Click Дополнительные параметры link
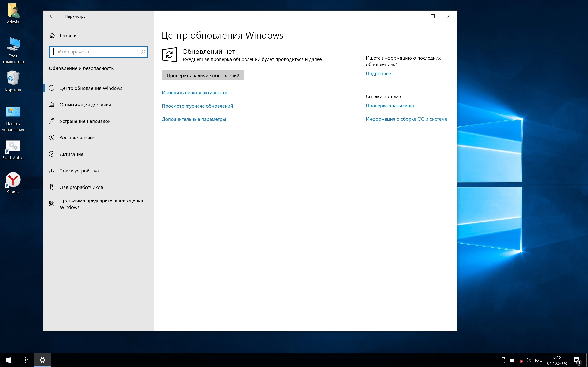The image size is (588, 367). coord(194,119)
